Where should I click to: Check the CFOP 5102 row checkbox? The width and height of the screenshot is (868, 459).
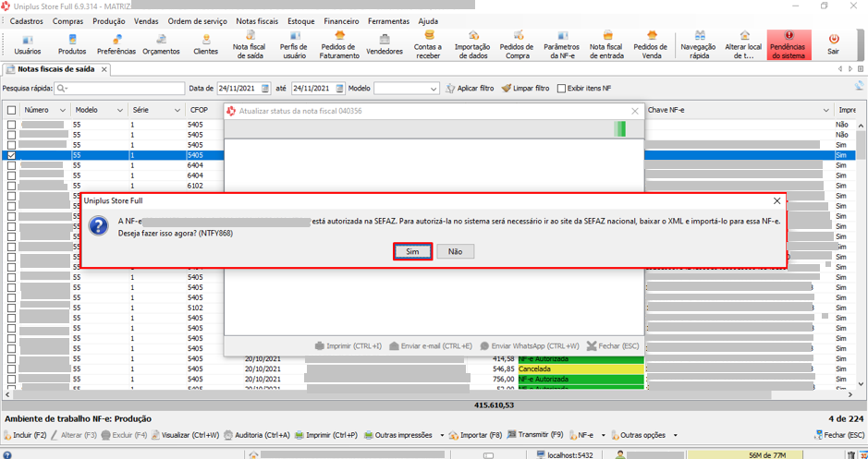[11, 308]
